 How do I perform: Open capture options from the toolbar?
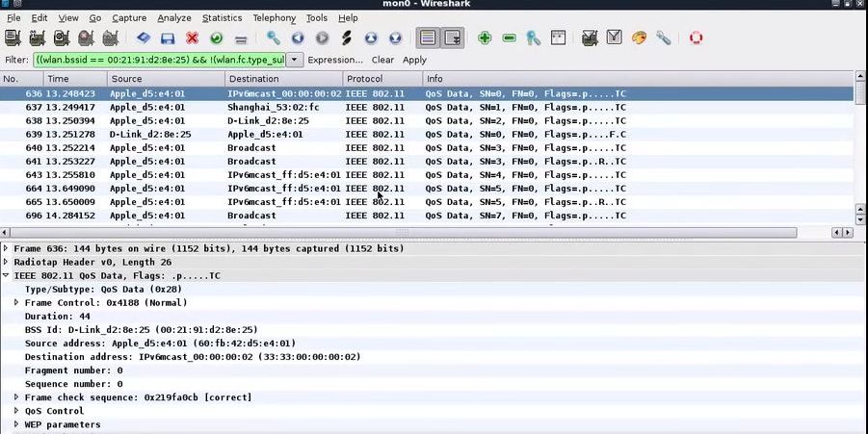coord(37,38)
